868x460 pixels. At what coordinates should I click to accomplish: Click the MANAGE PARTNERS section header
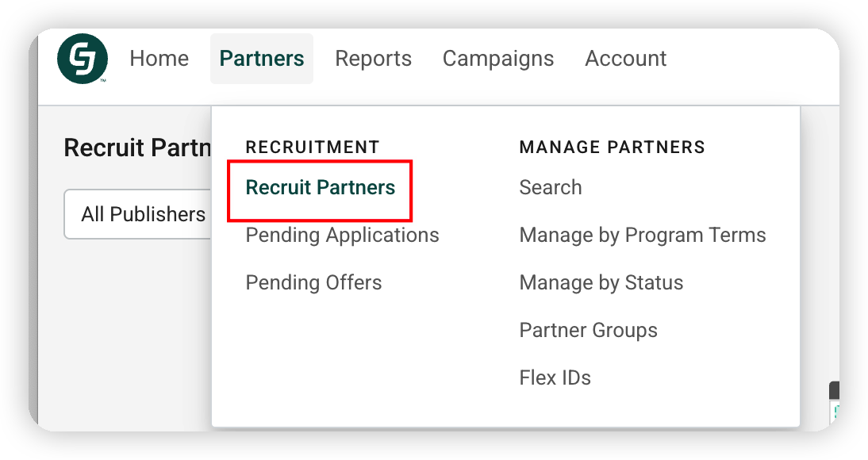tap(612, 147)
